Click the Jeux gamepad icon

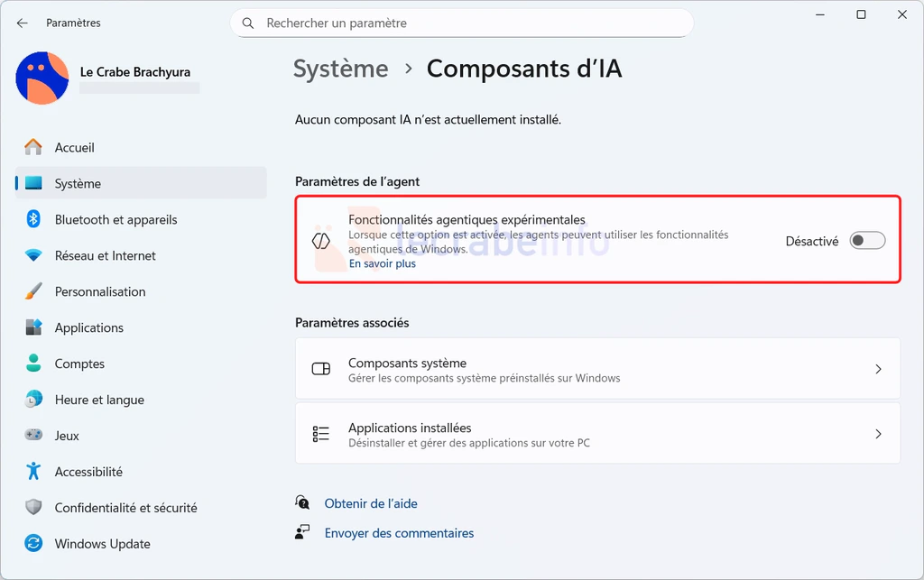click(x=33, y=436)
